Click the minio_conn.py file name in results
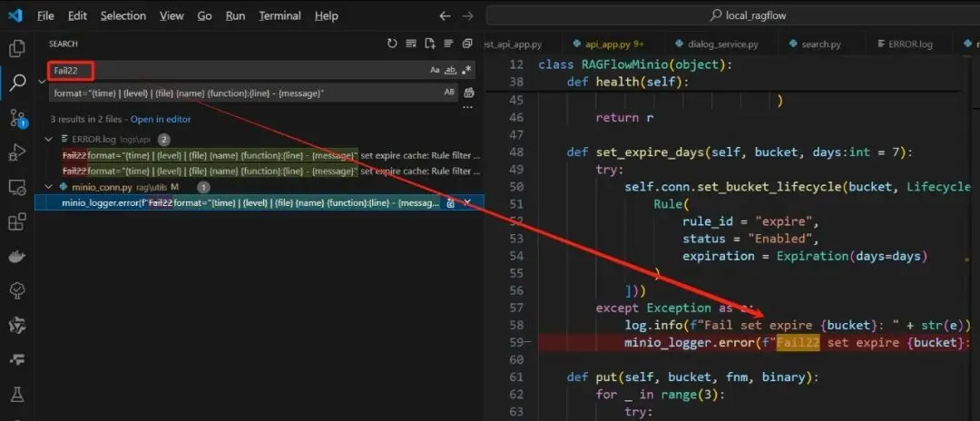Screen dimensions: 980x421 click(x=103, y=187)
